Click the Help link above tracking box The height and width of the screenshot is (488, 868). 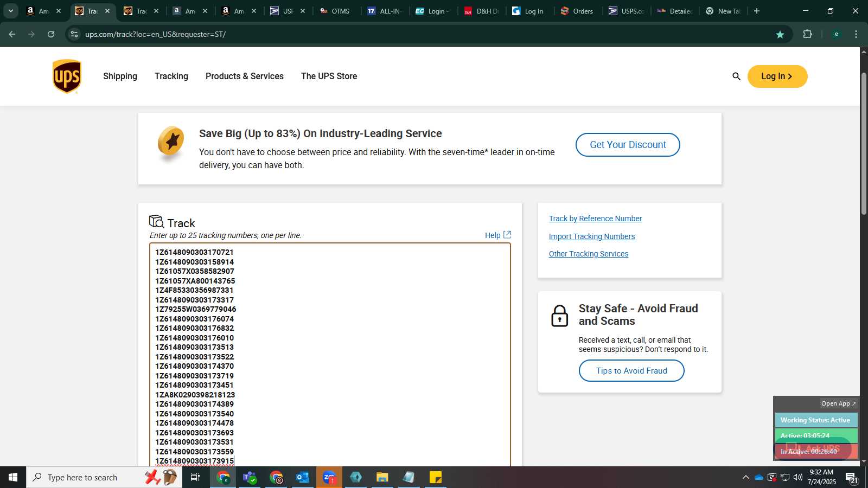[493, 235]
